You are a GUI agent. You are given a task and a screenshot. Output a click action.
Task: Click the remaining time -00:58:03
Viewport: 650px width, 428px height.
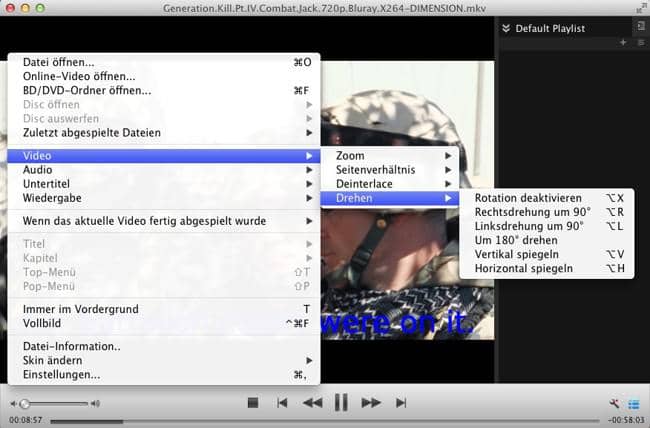(626, 420)
